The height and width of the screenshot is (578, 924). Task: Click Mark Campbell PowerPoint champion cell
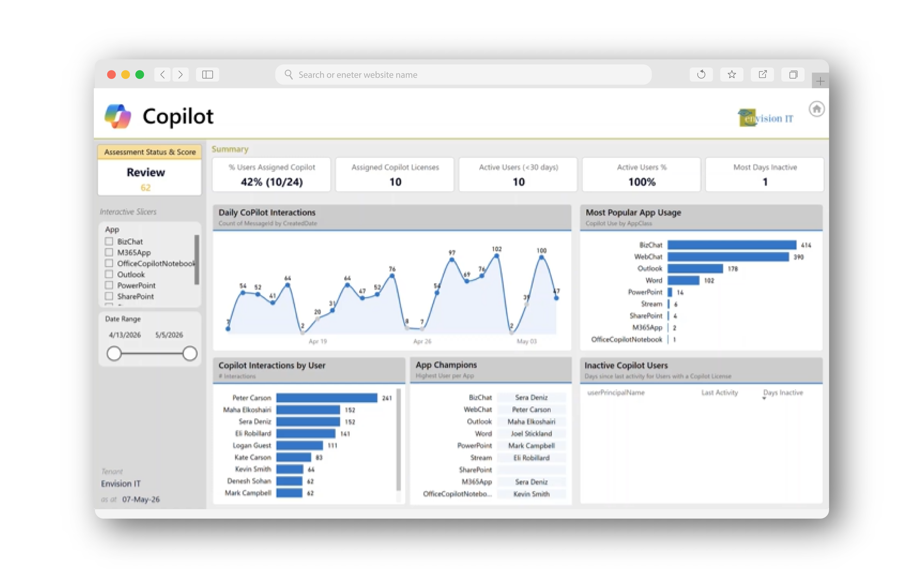tap(531, 446)
